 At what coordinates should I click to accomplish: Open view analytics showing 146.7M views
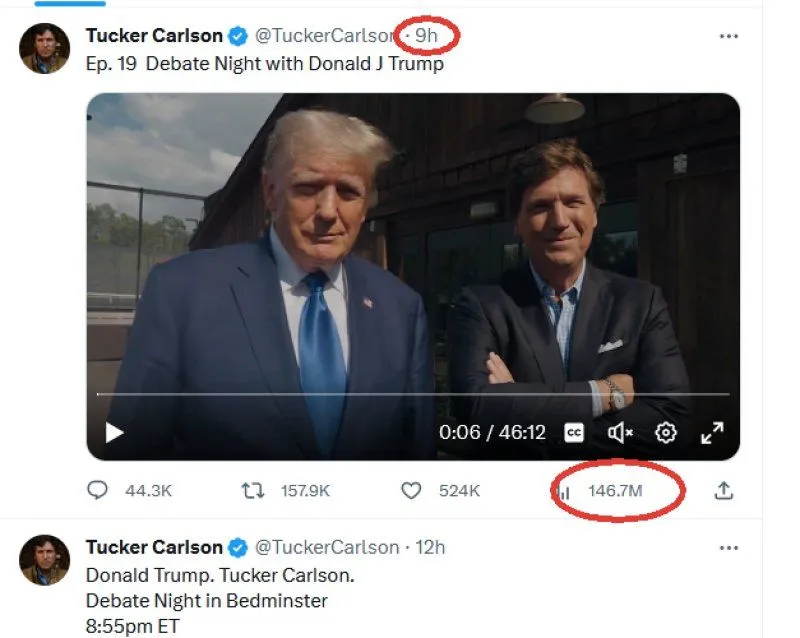[x=565, y=491]
